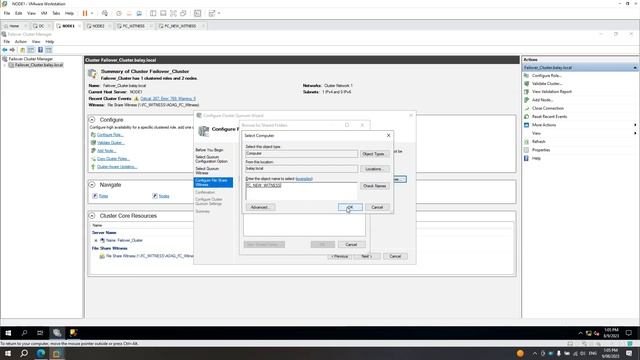
Task: Click Refresh in Actions pane
Action: pyautogui.click(x=538, y=141)
